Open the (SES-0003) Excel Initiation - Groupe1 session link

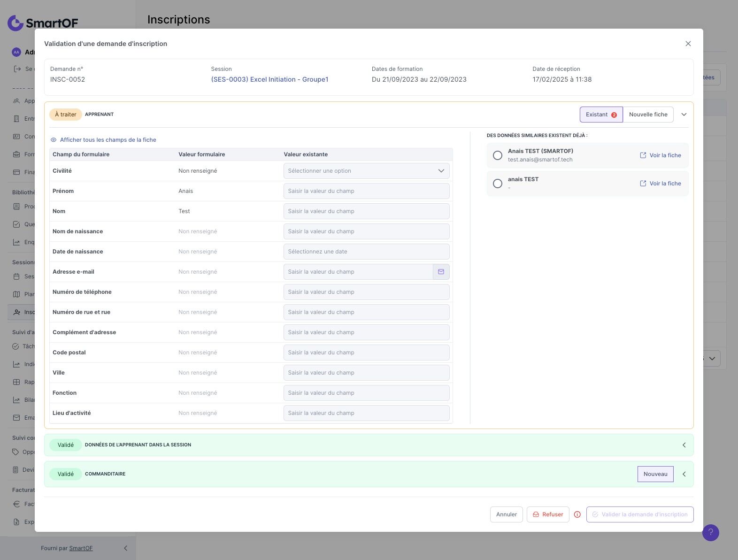click(269, 79)
